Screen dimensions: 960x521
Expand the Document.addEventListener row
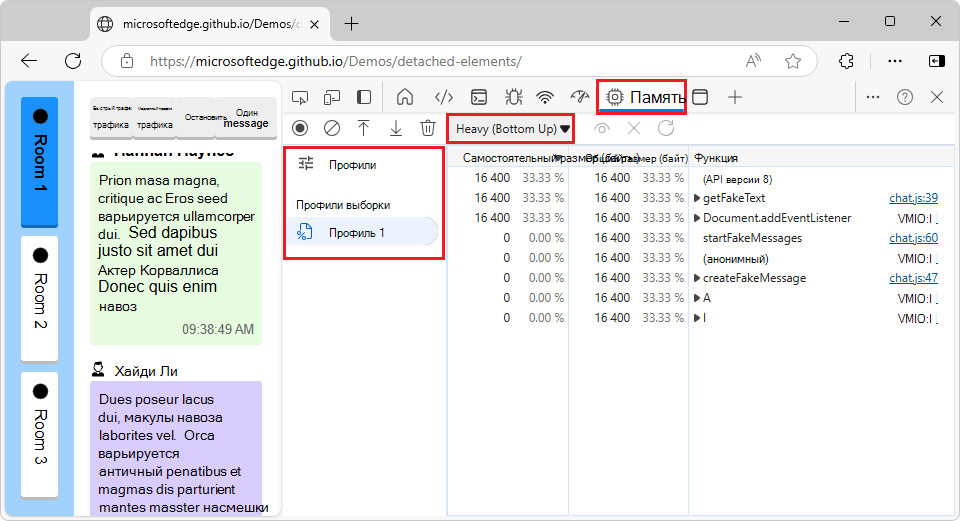tap(697, 218)
